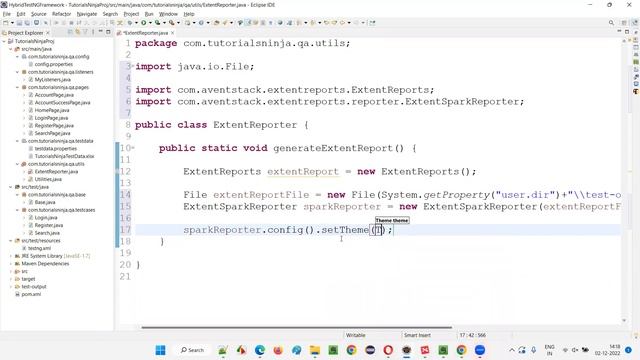
Task: Open the Project Explorer view menu
Action: 93,32
